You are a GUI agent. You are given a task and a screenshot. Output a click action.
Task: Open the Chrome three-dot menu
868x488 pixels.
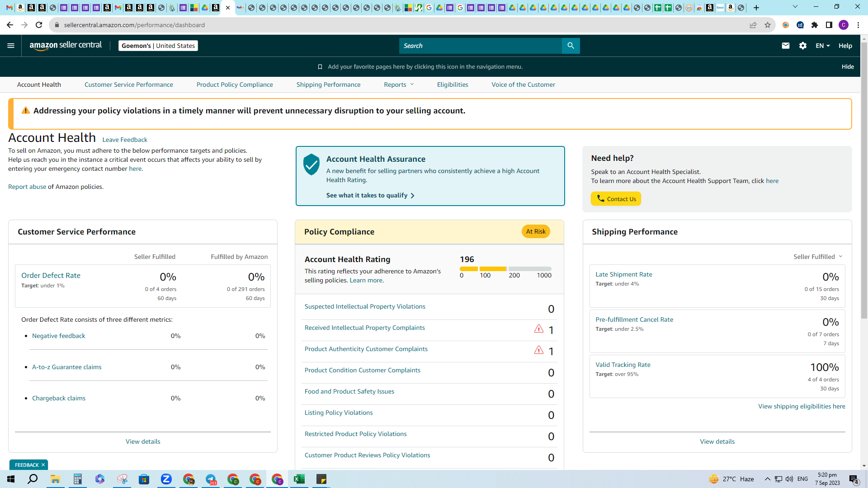(x=858, y=25)
